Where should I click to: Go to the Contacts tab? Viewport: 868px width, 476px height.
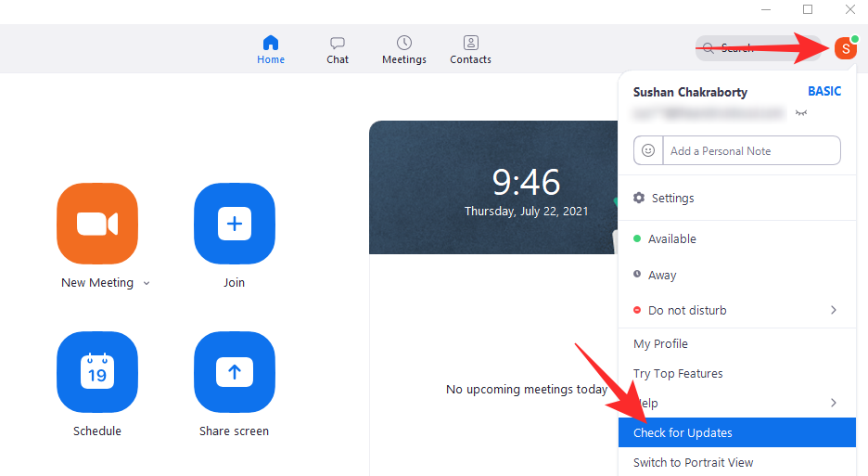(x=470, y=49)
